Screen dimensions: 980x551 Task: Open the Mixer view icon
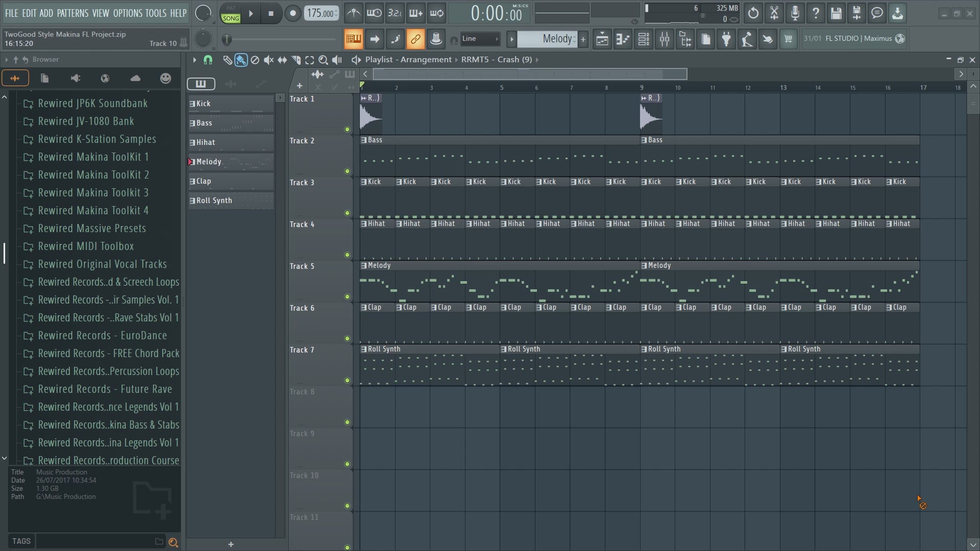pos(665,39)
